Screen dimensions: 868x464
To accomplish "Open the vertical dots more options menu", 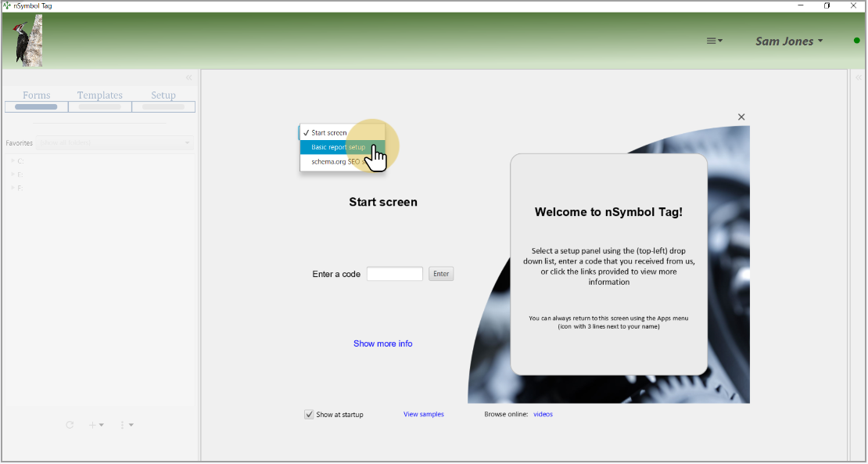I will pyautogui.click(x=126, y=425).
